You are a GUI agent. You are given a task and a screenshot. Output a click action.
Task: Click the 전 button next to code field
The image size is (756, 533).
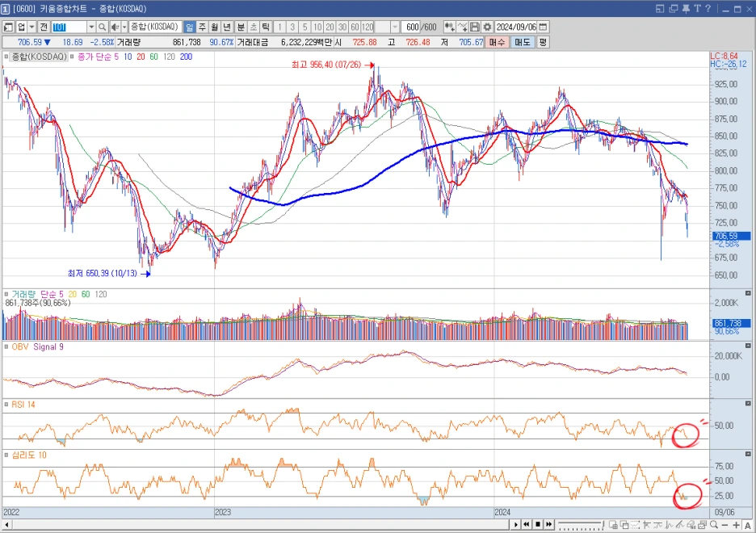[x=44, y=27]
